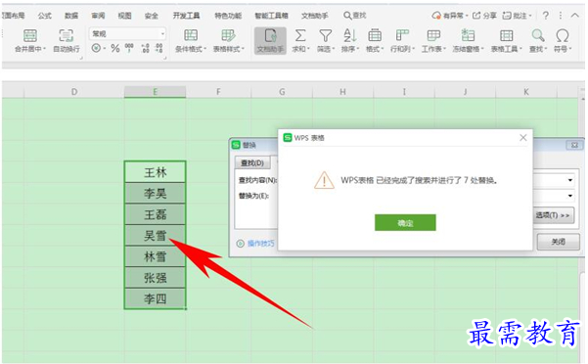Apply percent style with % icon
588x364 pixels.
tap(115, 48)
